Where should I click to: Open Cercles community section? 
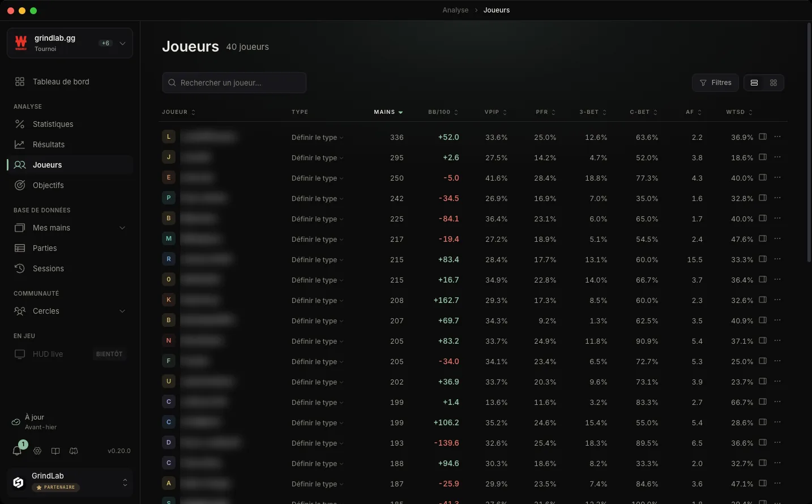pyautogui.click(x=70, y=311)
